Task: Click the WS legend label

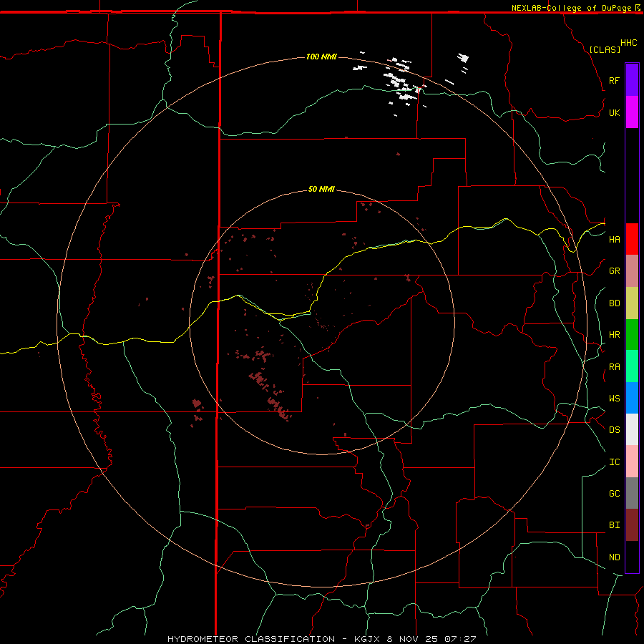Action: tap(614, 398)
